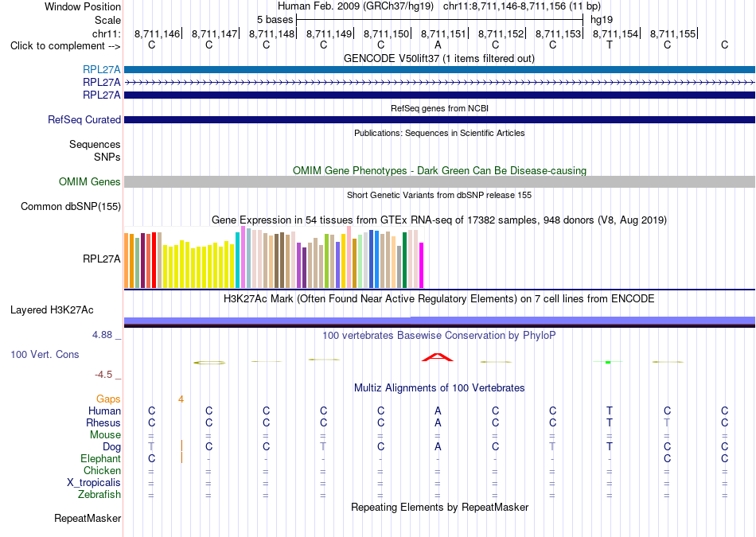
Task: Click the A base in the Rhesus row
Action: (438, 422)
